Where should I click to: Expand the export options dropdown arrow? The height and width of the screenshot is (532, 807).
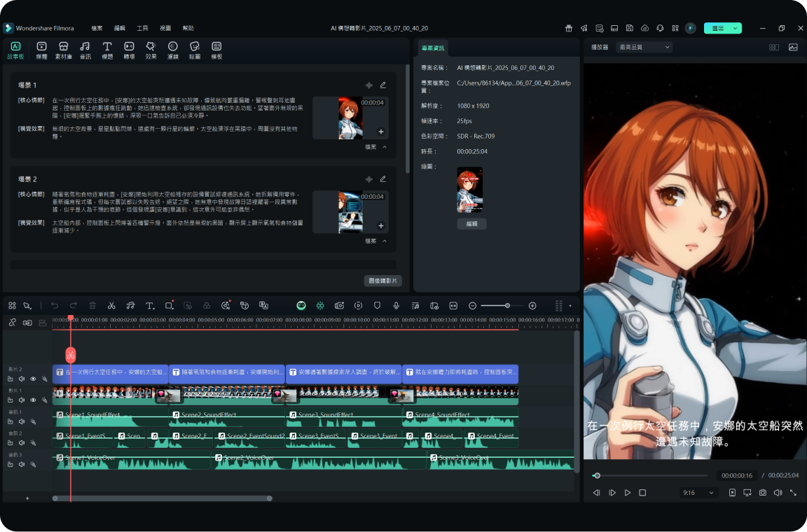coord(736,28)
